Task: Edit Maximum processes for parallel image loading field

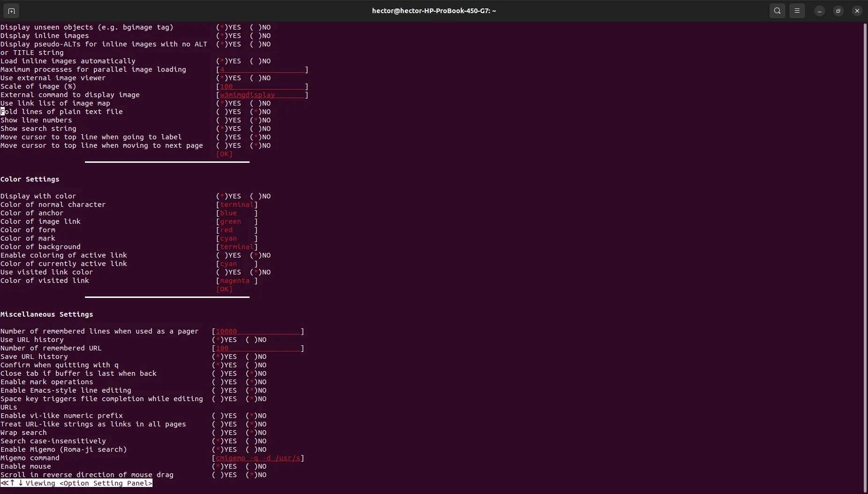Action: [x=262, y=69]
